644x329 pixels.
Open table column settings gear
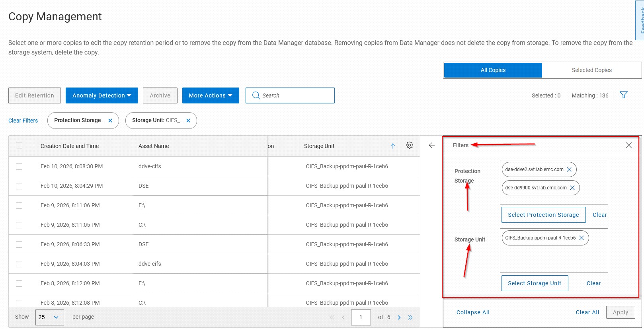click(x=409, y=146)
